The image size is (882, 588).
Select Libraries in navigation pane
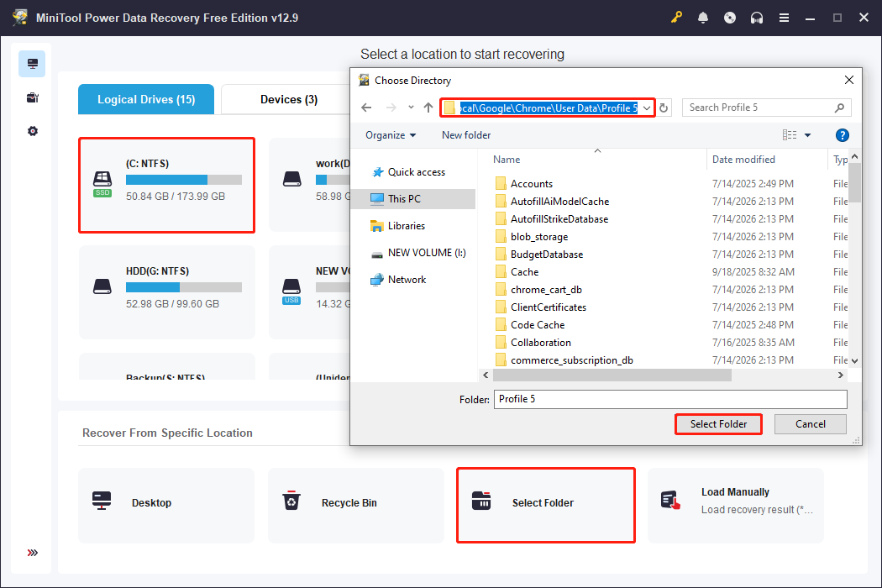pyautogui.click(x=406, y=226)
